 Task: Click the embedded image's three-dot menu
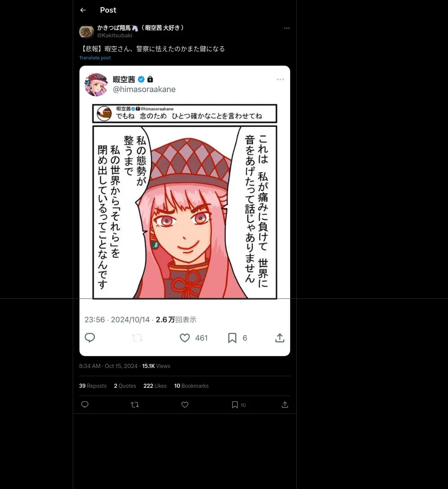(280, 79)
